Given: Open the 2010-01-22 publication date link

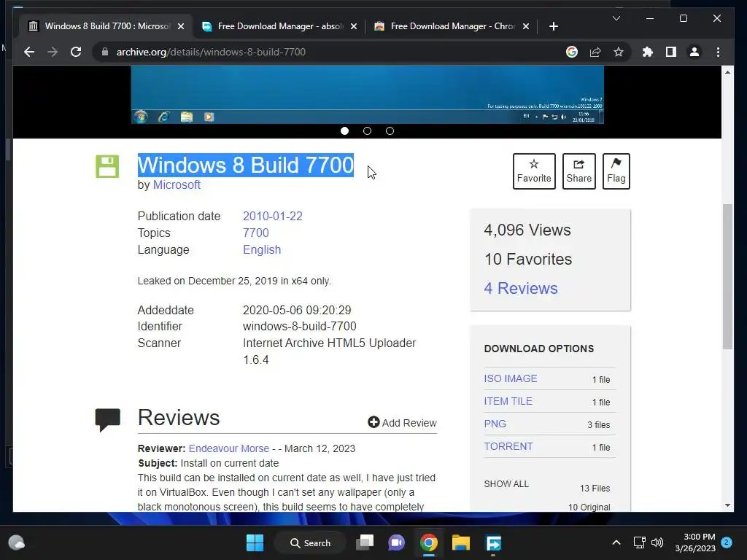Looking at the screenshot, I should [273, 216].
